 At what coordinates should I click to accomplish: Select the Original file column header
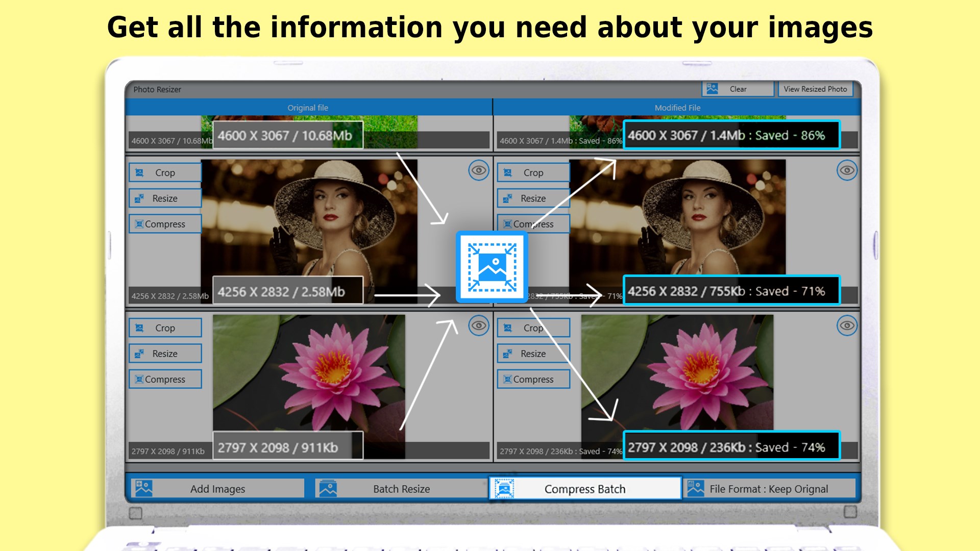[308, 108]
